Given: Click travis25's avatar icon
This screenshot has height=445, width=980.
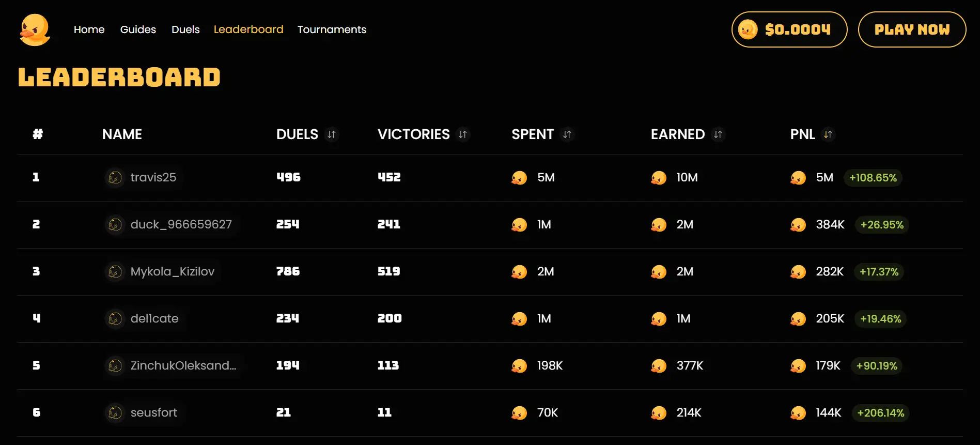Looking at the screenshot, I should point(115,178).
